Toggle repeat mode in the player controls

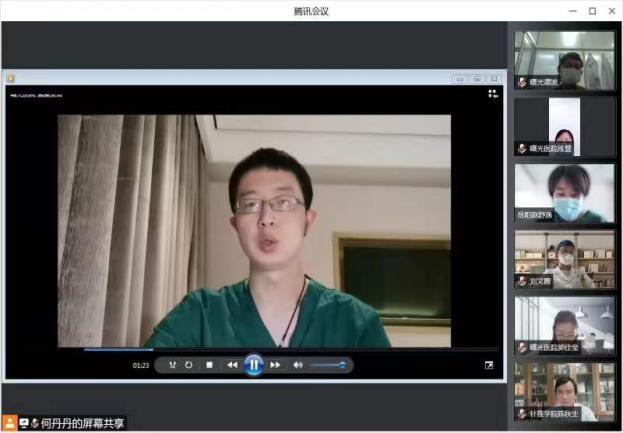click(x=189, y=365)
